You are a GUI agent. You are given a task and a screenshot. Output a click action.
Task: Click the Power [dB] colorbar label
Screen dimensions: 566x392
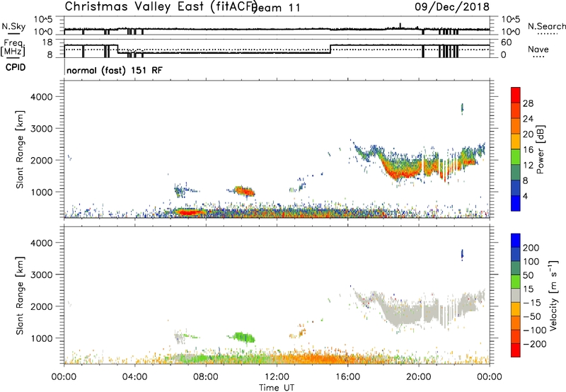(541, 149)
